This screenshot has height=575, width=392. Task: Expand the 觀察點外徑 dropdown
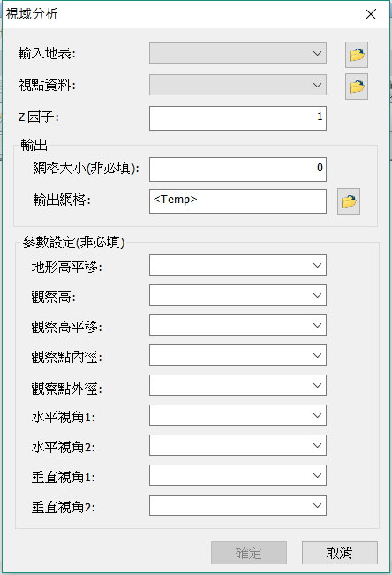point(237,385)
